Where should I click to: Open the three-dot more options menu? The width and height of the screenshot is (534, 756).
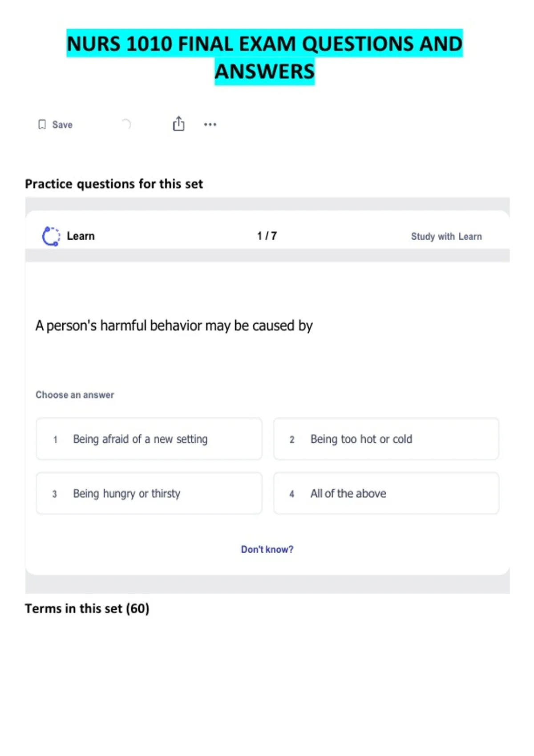click(x=210, y=125)
